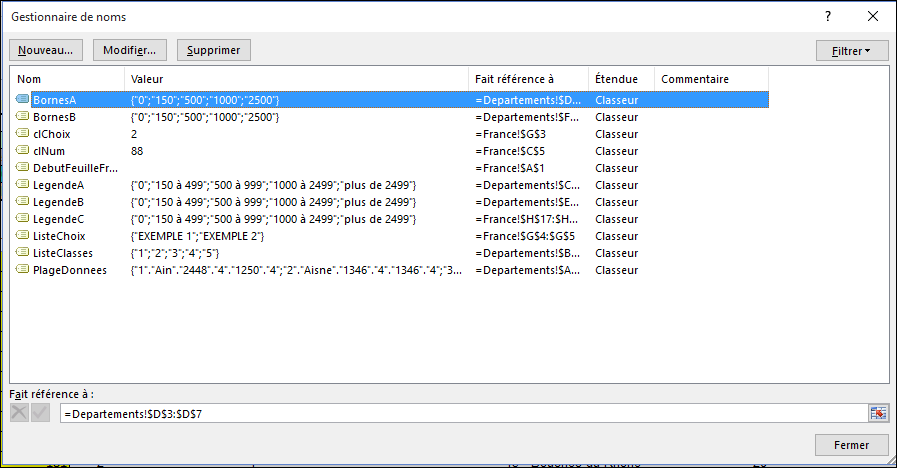Sort by the Valeur column header
The height and width of the screenshot is (468, 897).
click(x=296, y=79)
